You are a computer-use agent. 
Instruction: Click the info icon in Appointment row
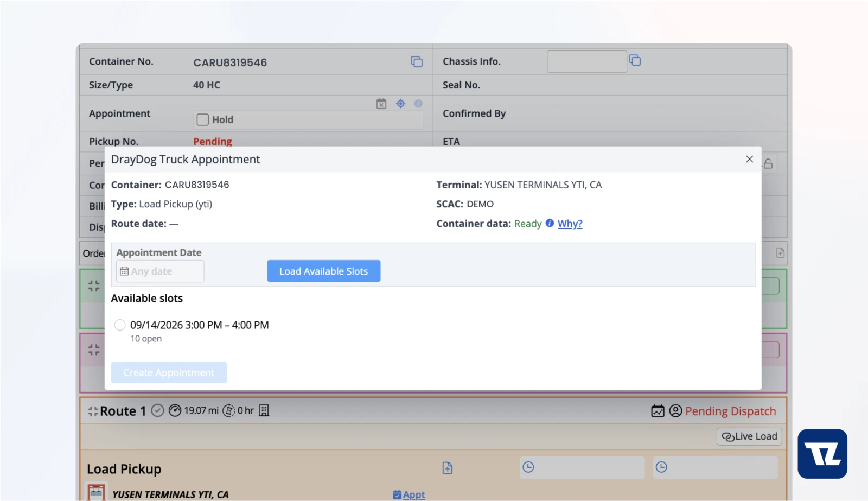[x=418, y=104]
